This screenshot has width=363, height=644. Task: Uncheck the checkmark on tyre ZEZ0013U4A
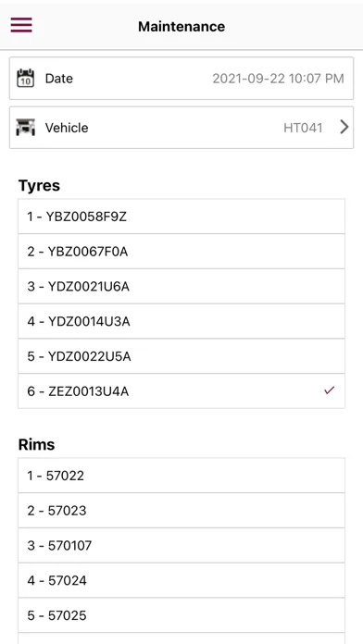330,390
